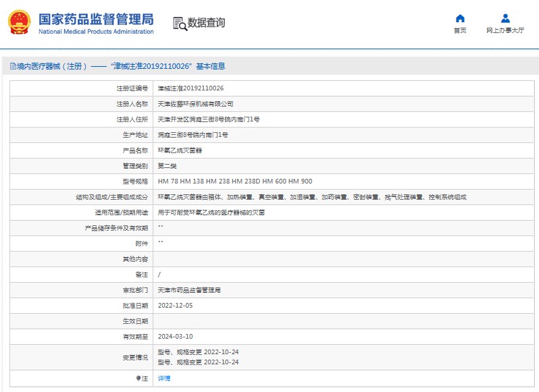Image resolution: width=539 pixels, height=392 pixels.
Task: Select approval date 2022-12-05
Action: 176,306
